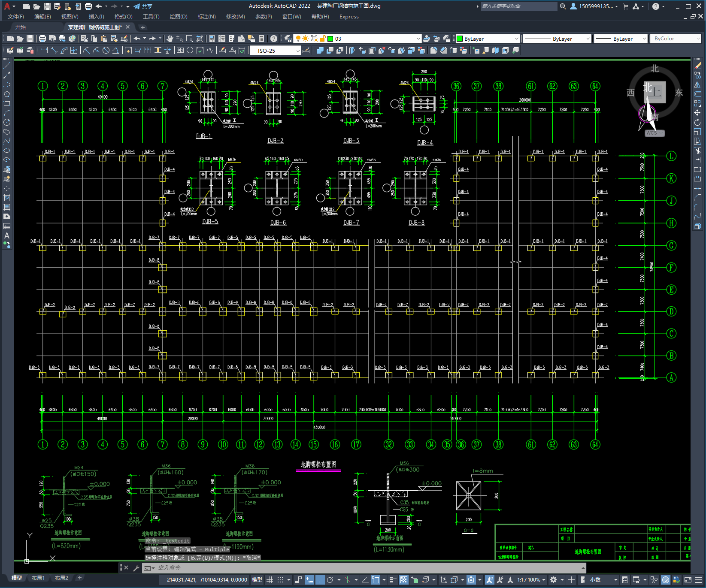Image resolution: width=706 pixels, height=588 pixels.
Task: Select the Aligned dimension tool
Action: pos(54,50)
